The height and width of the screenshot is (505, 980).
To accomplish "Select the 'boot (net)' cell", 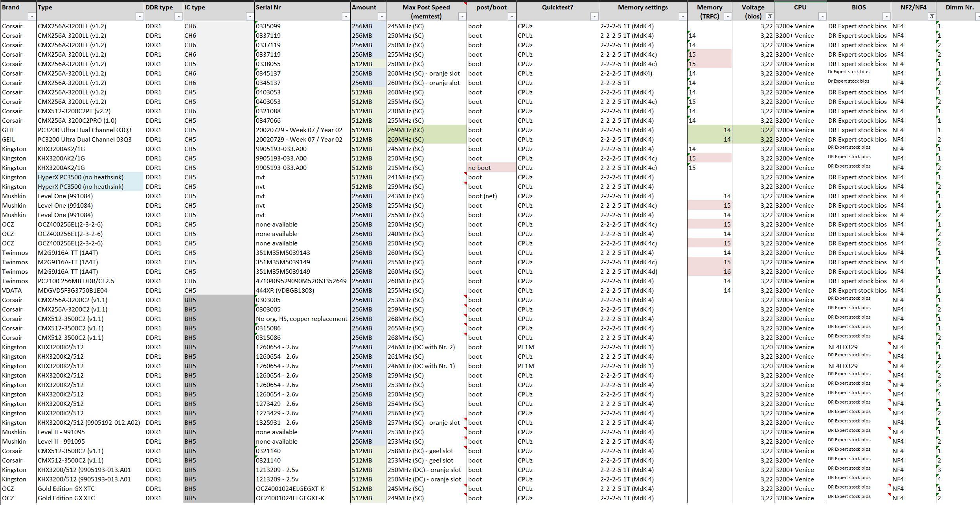I will coord(491,196).
